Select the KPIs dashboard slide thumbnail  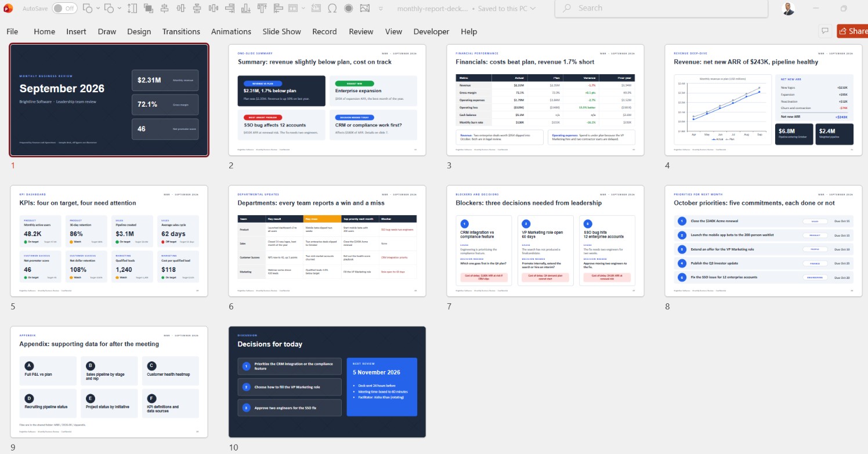pyautogui.click(x=109, y=241)
